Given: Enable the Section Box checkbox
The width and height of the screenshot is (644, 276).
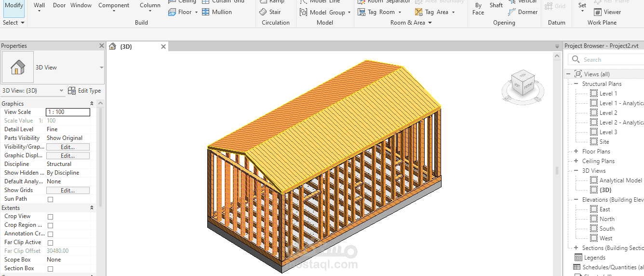Looking at the screenshot, I should (x=50, y=269).
